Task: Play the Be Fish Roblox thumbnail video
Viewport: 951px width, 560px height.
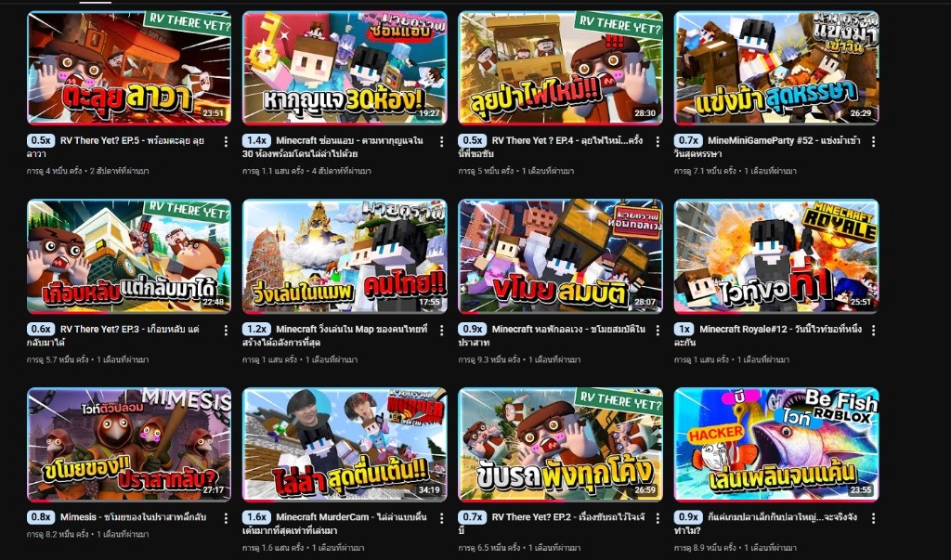Action: point(776,445)
